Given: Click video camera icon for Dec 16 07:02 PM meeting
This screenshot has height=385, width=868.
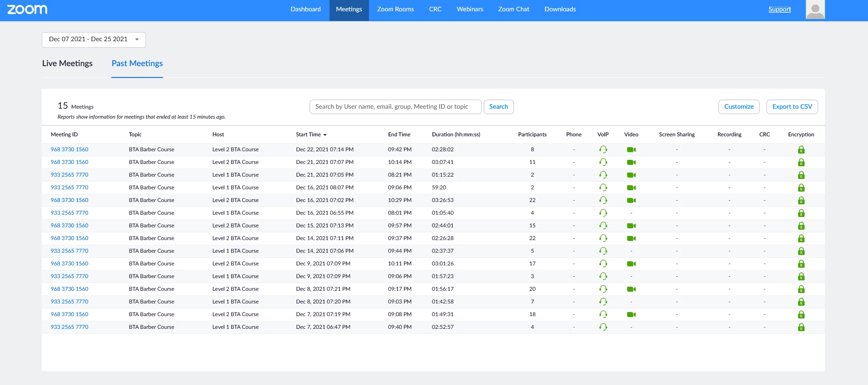Looking at the screenshot, I should click(x=631, y=200).
